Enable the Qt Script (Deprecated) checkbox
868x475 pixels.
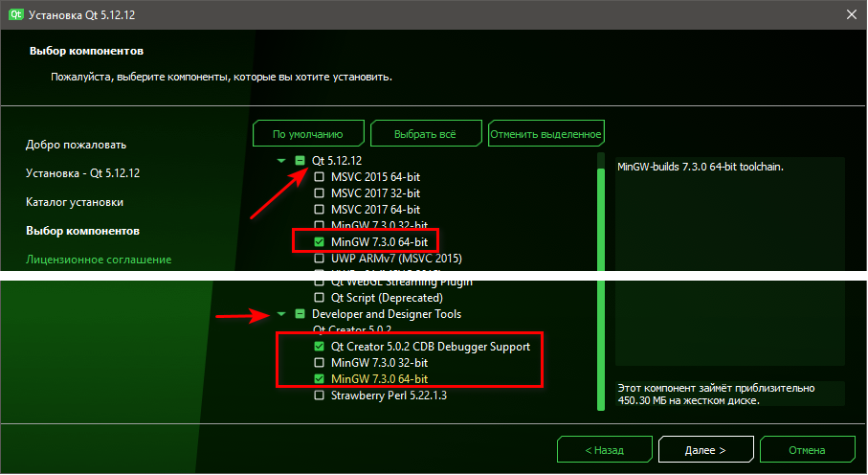pyautogui.click(x=320, y=298)
